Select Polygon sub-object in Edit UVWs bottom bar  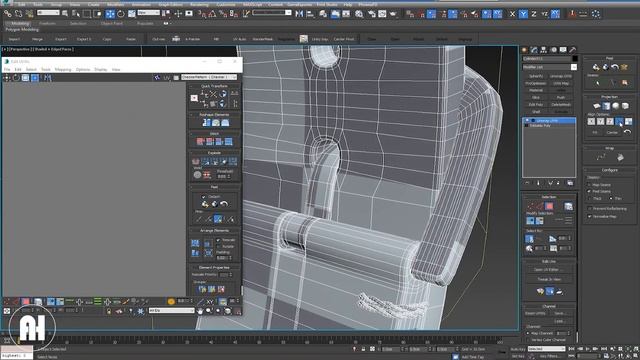coord(26,302)
